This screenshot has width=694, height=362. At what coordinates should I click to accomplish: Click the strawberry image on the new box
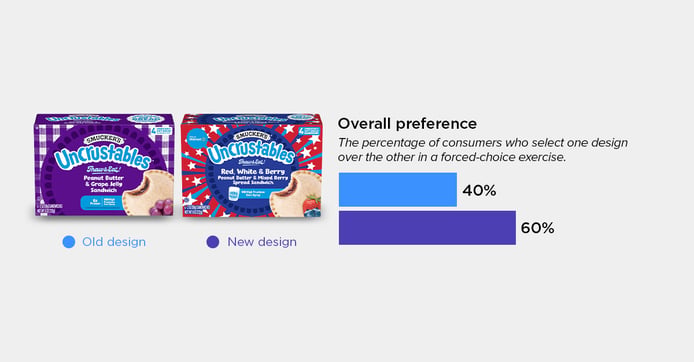point(312,204)
